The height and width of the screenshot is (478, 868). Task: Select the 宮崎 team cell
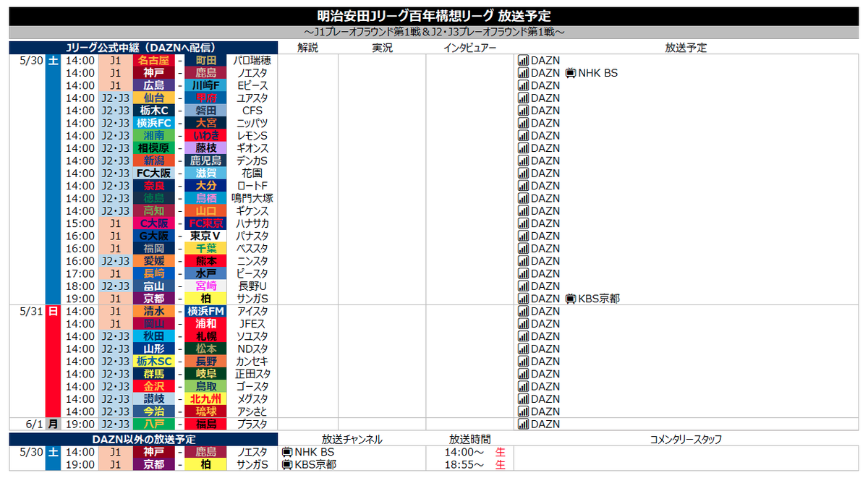(205, 286)
